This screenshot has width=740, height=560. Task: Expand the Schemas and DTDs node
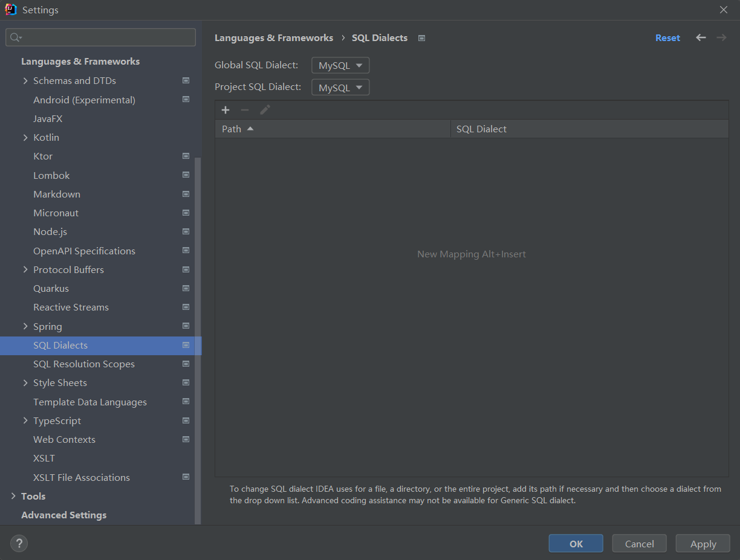point(25,80)
